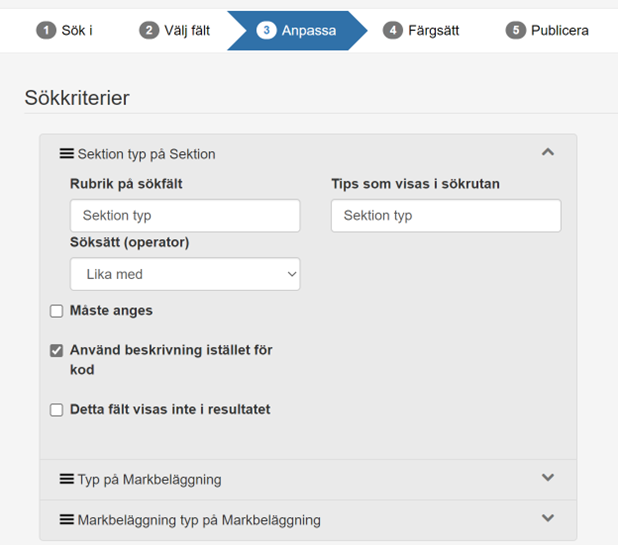Enable the Måste anges checkbox
This screenshot has height=545, width=618.
[x=57, y=311]
